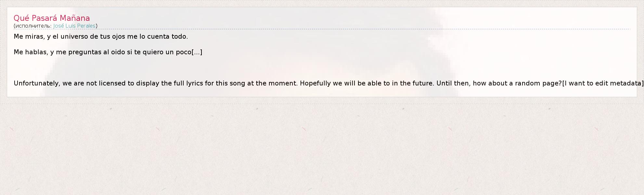Image resolution: width=644 pixels, height=195 pixels.
Task: Click the "исполнитель:" label before the artist name
Action: [33, 26]
